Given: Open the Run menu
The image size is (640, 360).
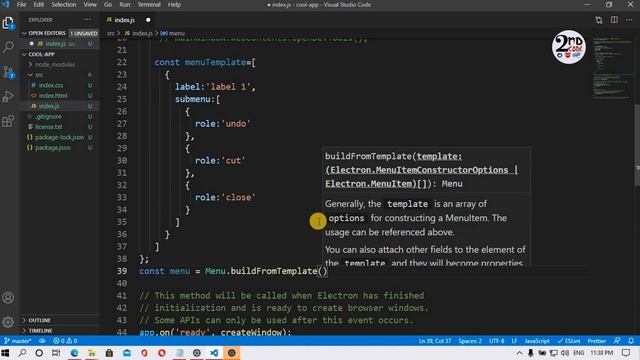Looking at the screenshot, I should (125, 5).
